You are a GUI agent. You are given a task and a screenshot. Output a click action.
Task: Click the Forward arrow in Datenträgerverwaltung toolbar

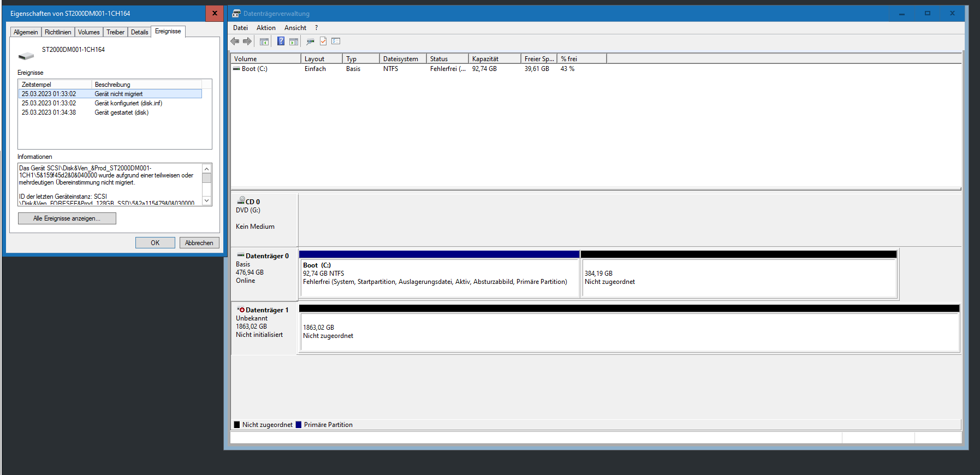click(247, 41)
